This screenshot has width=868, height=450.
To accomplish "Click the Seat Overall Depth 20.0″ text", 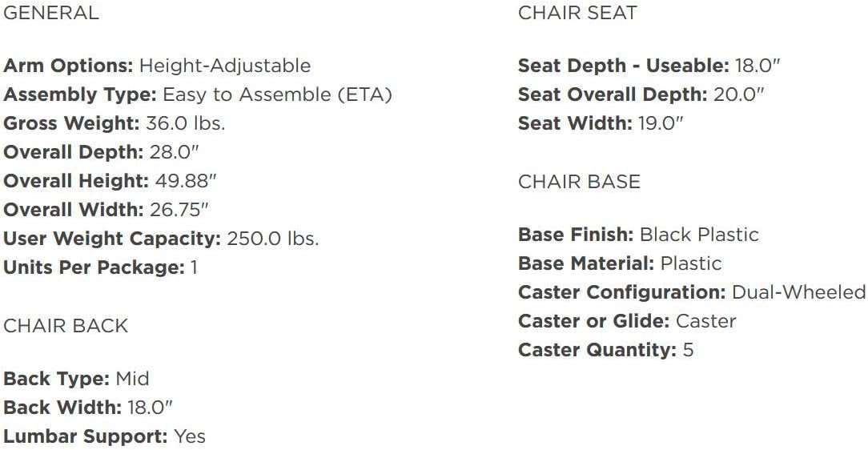I will click(641, 94).
